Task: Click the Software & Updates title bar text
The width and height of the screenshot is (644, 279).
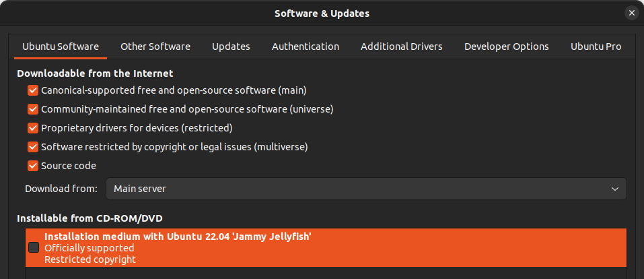Action: [x=322, y=13]
